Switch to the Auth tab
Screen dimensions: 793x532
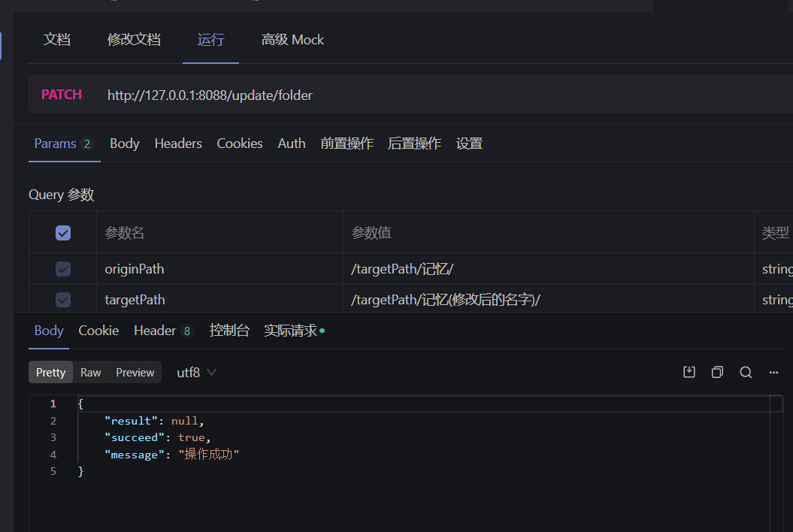pos(292,144)
